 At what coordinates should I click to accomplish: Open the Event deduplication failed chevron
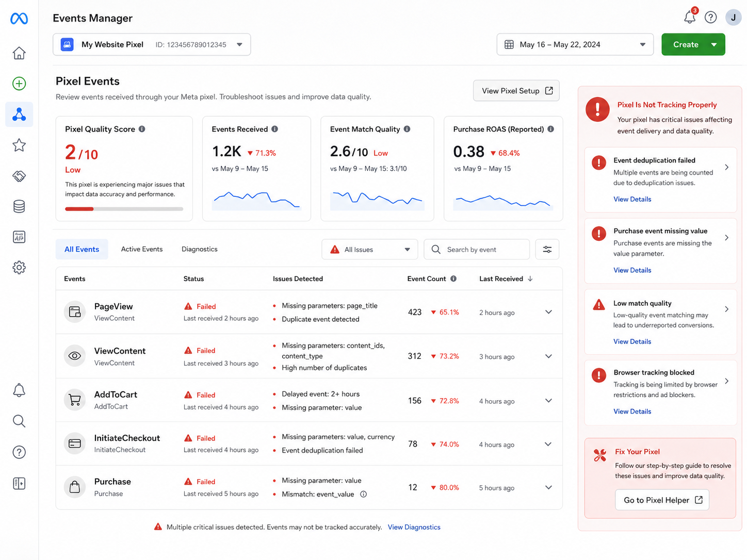(x=726, y=167)
